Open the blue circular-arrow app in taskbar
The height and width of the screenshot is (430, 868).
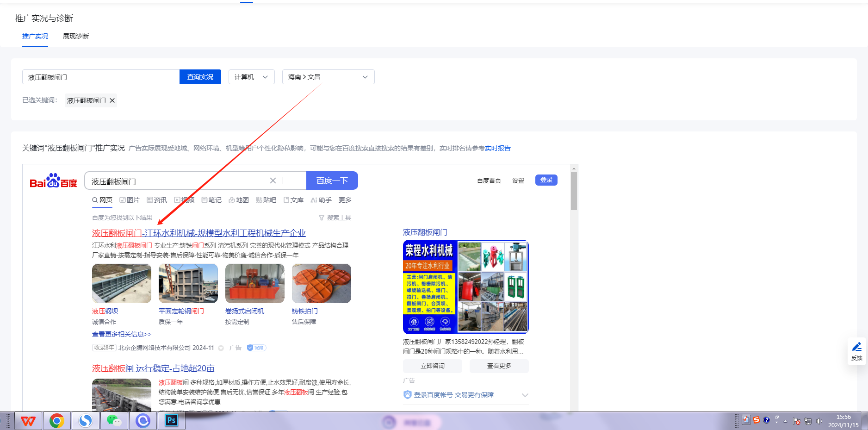click(x=143, y=421)
